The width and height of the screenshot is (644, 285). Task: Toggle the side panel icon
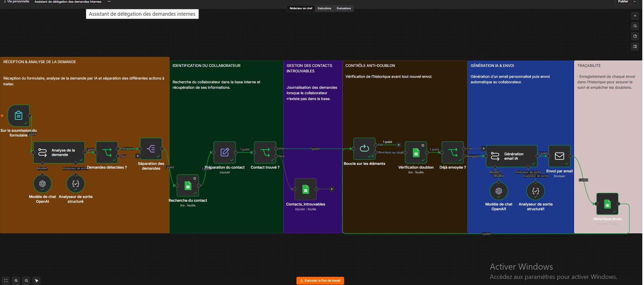click(x=635, y=46)
